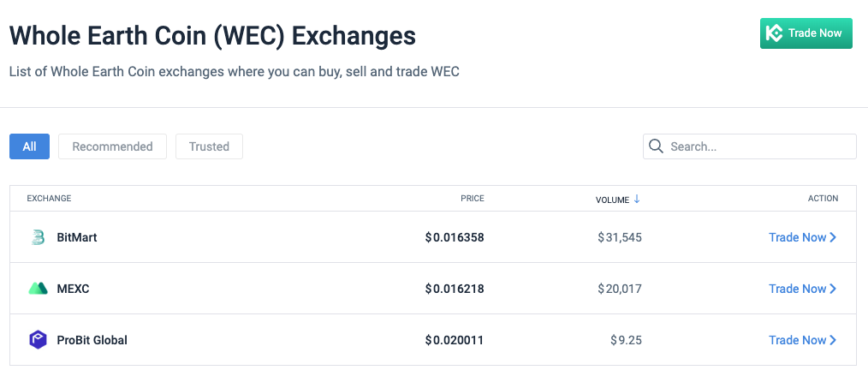
Task: Click the BitMart exchange logo icon
Action: (x=38, y=237)
